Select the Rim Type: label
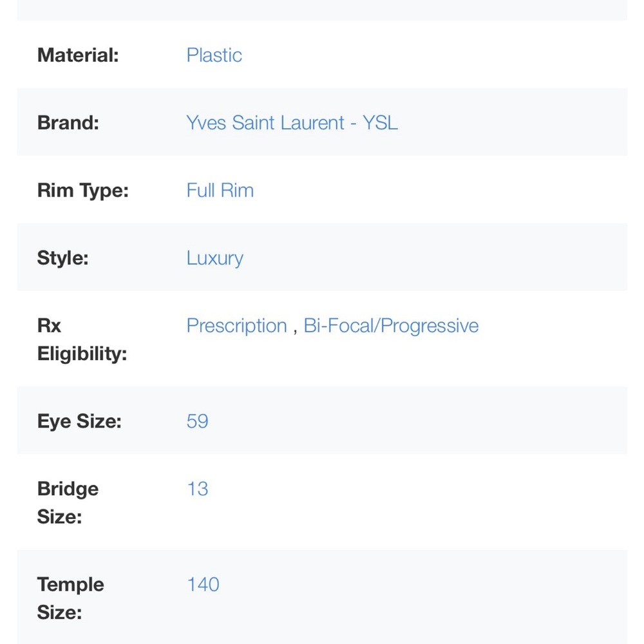This screenshot has width=644, height=644. 83,191
